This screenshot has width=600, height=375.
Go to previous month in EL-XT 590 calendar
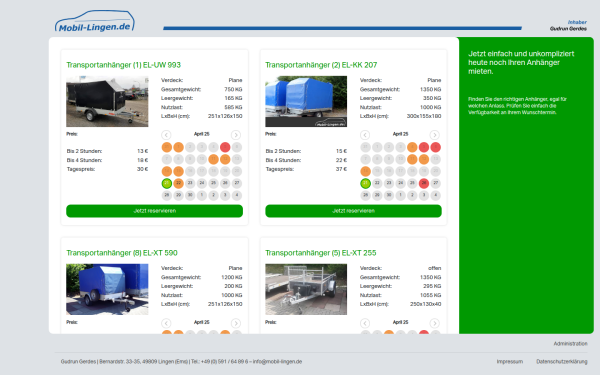coord(166,323)
